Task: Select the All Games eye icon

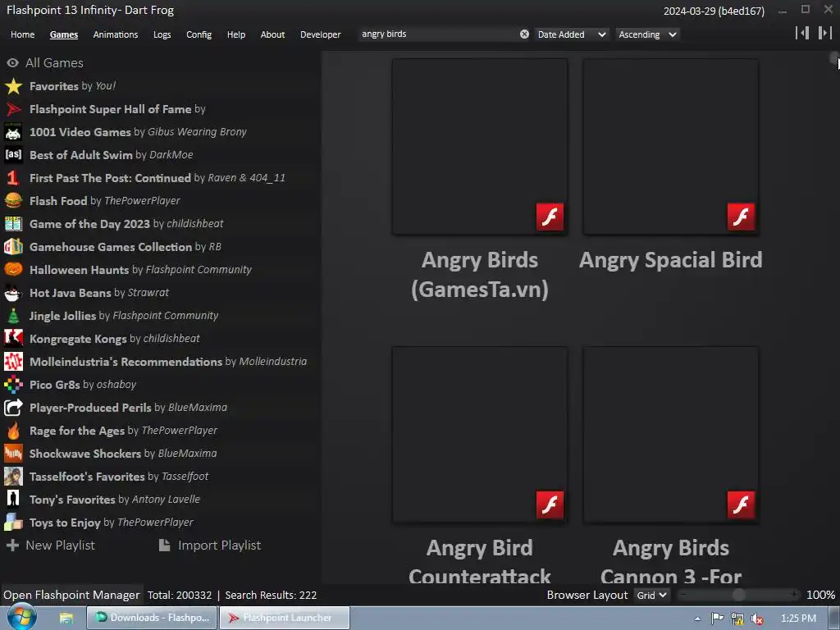Action: pyautogui.click(x=13, y=63)
